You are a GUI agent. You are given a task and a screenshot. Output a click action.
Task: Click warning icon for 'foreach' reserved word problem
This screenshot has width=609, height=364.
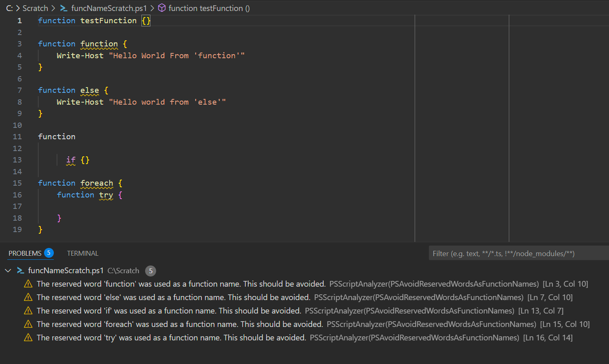point(28,324)
